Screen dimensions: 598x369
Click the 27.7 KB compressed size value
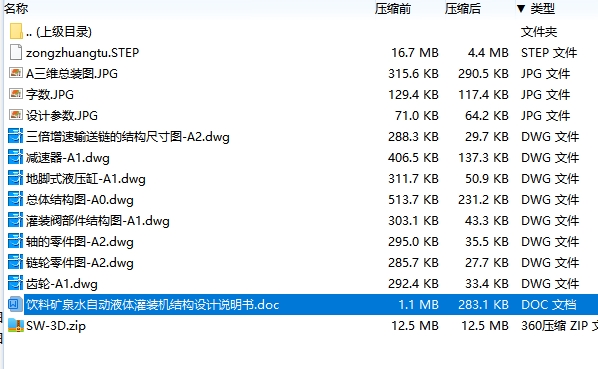[x=487, y=262]
